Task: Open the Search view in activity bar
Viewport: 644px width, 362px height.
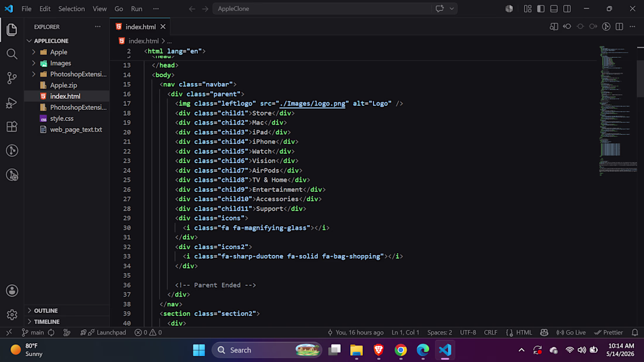Action: click(12, 54)
